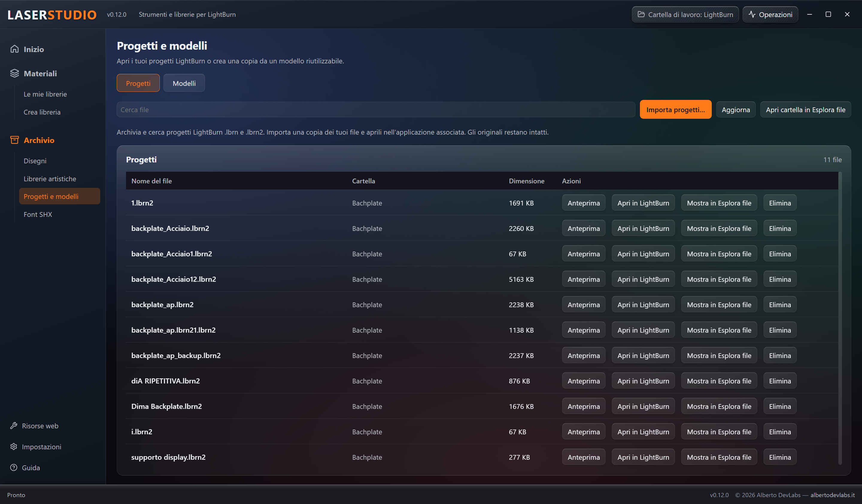Open Librerie artistiche in sidebar
Screen dimensions: 862x504
tap(50, 179)
